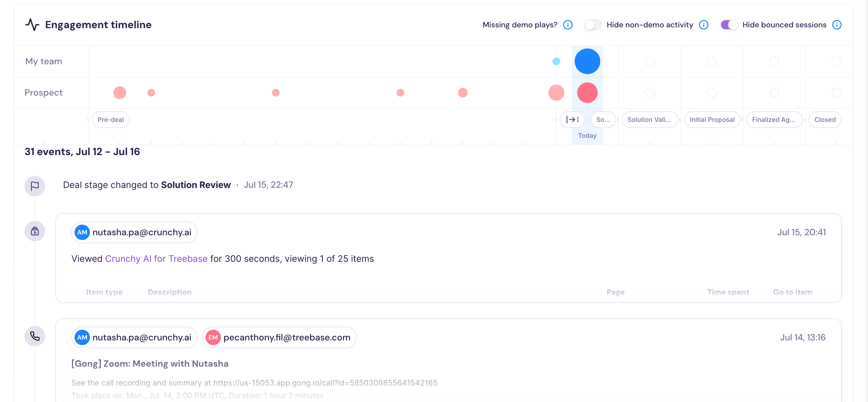Click Jul 14, 13:16 timestamp
This screenshot has width=868, height=402.
pyautogui.click(x=803, y=338)
